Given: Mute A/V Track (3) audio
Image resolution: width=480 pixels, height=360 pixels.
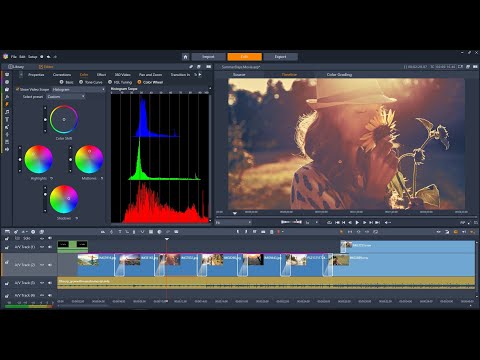Looking at the screenshot, I should [x=50, y=283].
